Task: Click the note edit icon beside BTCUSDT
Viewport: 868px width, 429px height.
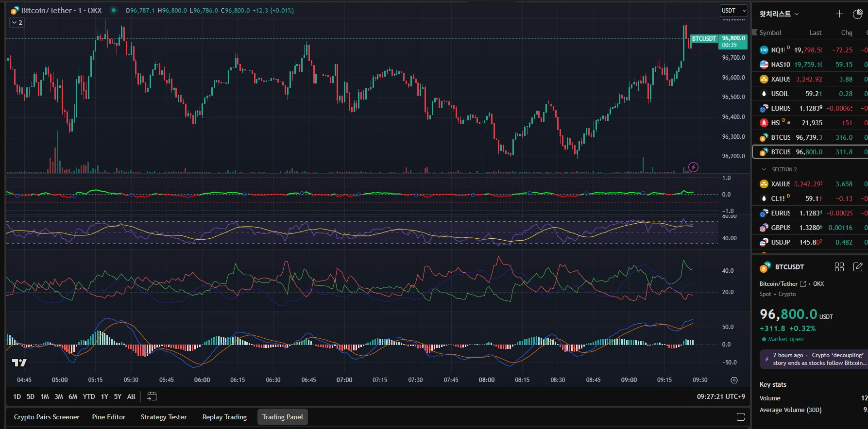Action: click(858, 267)
